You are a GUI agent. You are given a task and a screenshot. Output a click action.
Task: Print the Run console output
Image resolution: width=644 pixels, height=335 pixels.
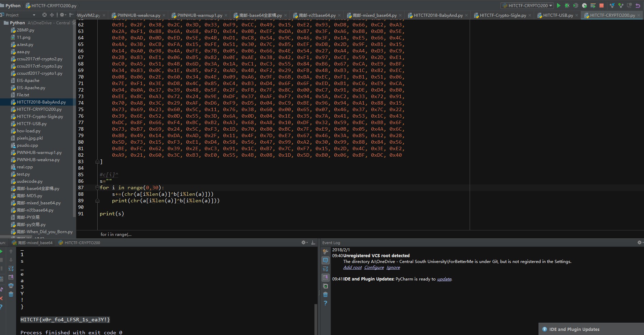11,286
